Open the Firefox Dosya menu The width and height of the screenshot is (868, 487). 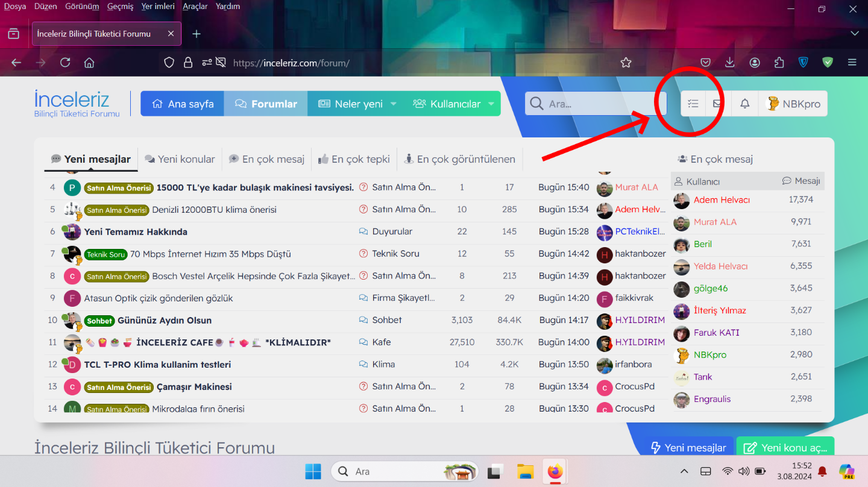(x=15, y=7)
